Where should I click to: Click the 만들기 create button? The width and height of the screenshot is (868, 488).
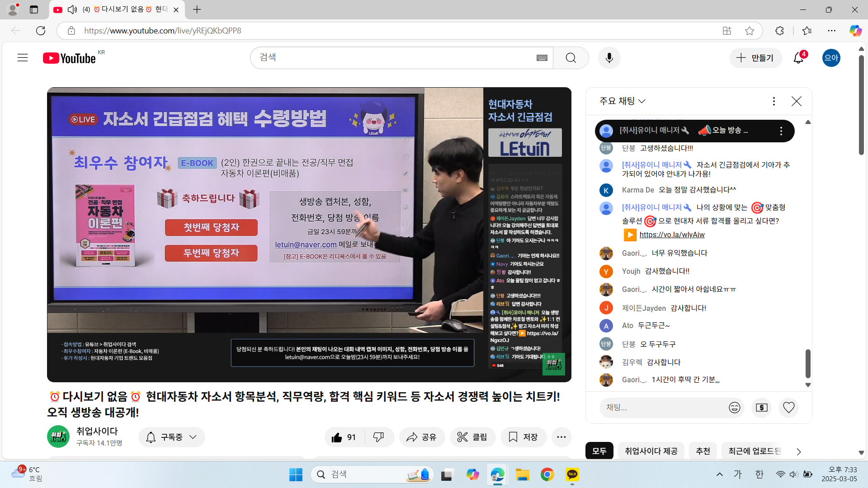[755, 58]
